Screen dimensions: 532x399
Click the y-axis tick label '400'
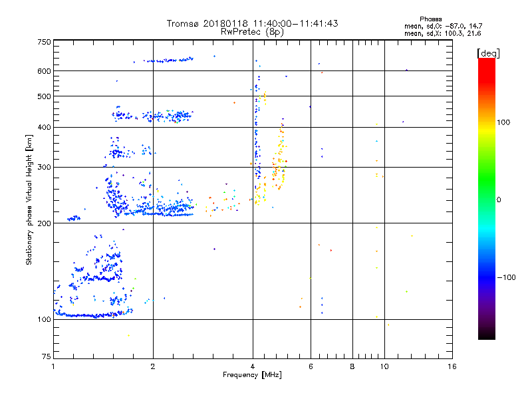[45, 127]
